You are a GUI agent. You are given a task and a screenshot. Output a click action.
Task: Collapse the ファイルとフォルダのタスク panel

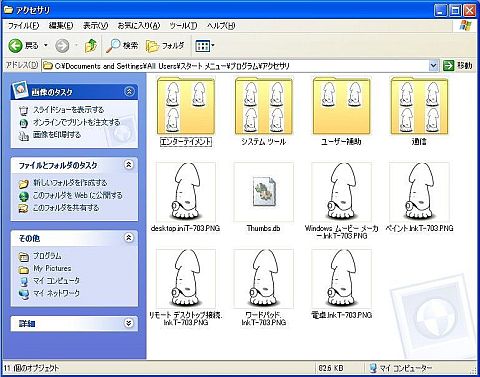129,165
